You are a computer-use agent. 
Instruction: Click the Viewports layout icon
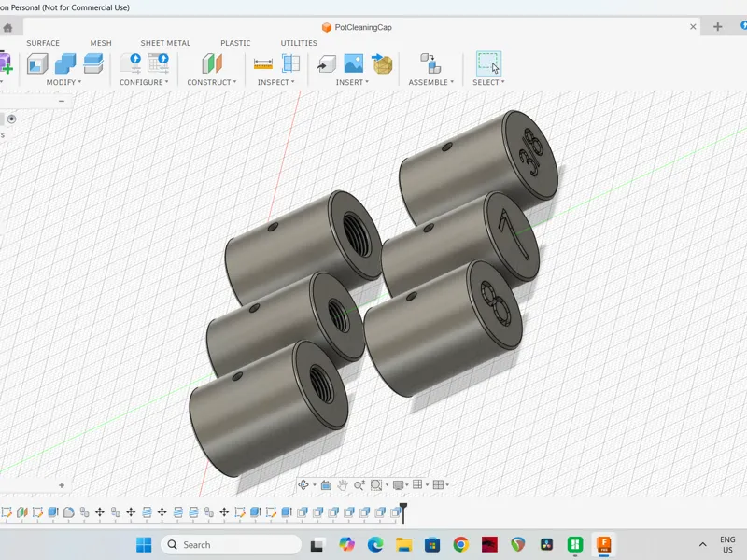pos(438,484)
